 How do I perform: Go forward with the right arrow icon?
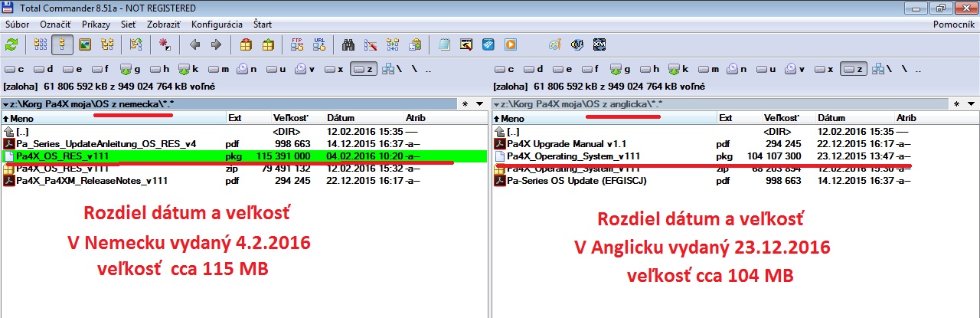(216, 44)
